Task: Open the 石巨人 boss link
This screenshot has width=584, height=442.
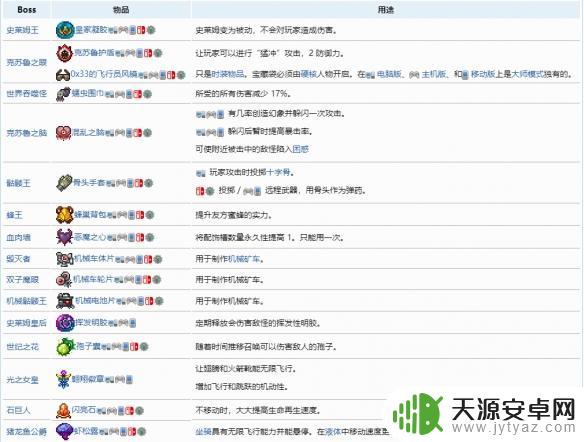Action: pos(18,410)
